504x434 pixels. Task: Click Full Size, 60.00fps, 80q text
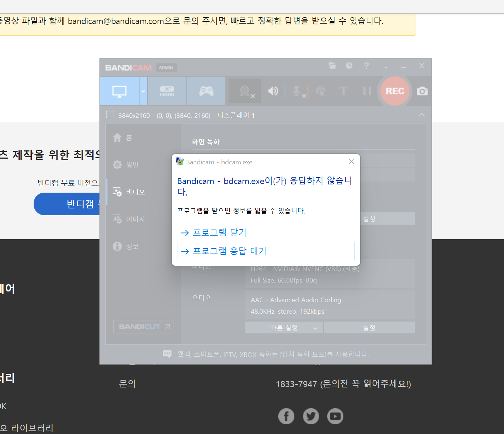(284, 280)
